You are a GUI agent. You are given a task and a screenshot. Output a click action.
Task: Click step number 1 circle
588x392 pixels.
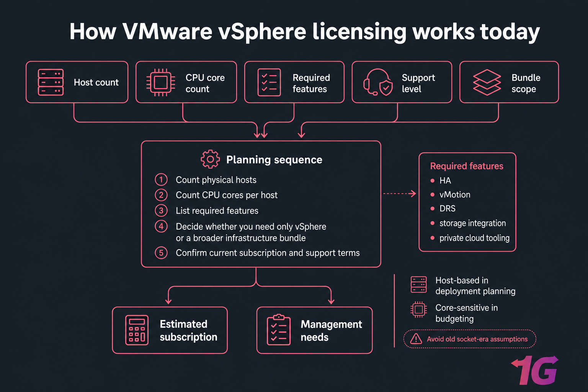click(x=161, y=180)
